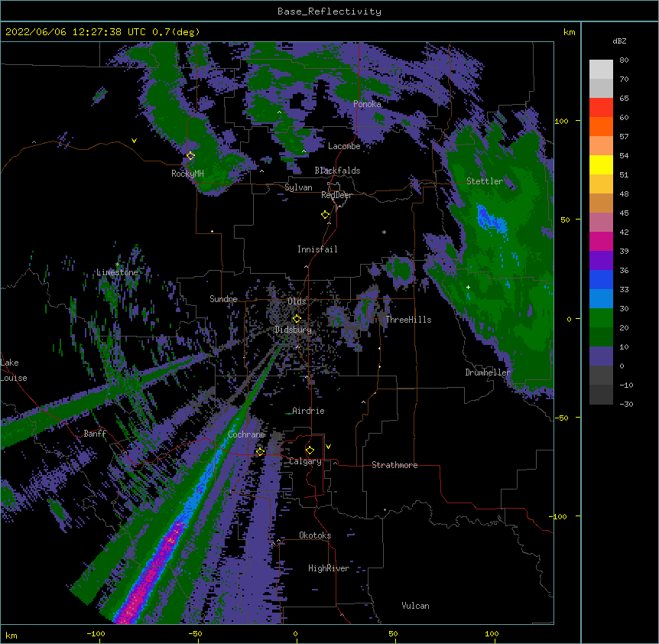Select the Innisfail label
Image resolution: width=659 pixels, height=644 pixels.
317,249
